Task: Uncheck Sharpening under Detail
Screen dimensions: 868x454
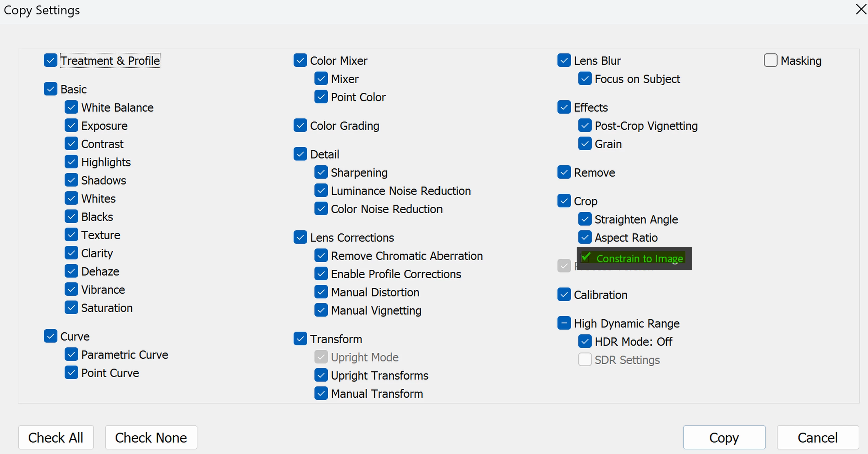Action: 321,172
